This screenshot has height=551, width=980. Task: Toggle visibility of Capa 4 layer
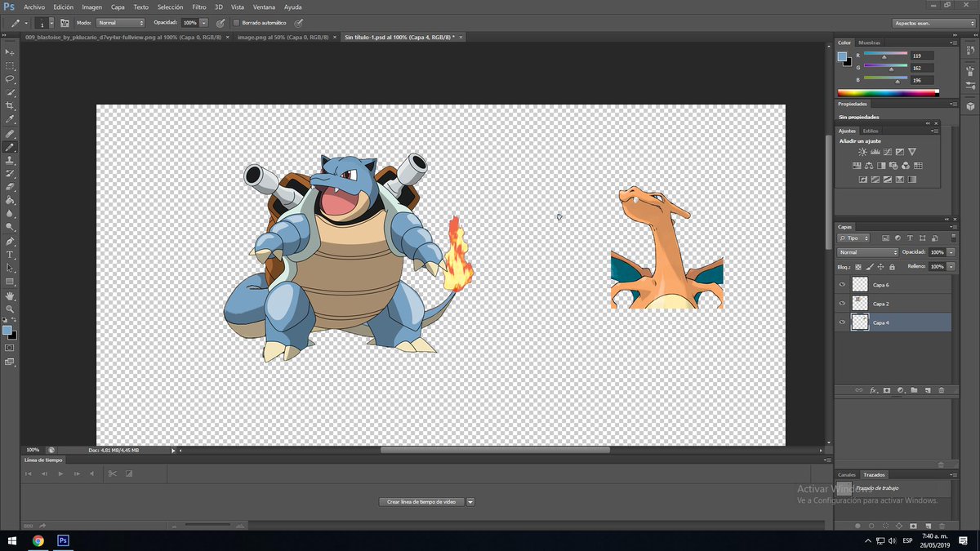pyautogui.click(x=842, y=322)
